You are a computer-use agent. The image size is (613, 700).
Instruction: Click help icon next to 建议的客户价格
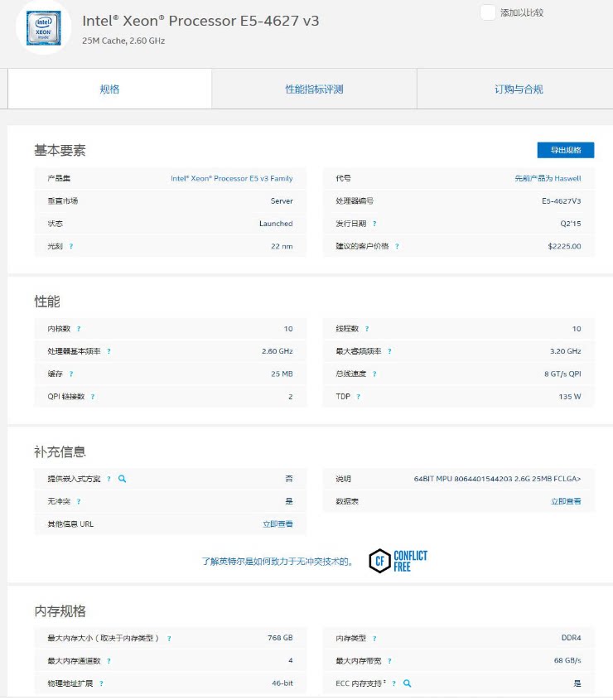tap(397, 246)
